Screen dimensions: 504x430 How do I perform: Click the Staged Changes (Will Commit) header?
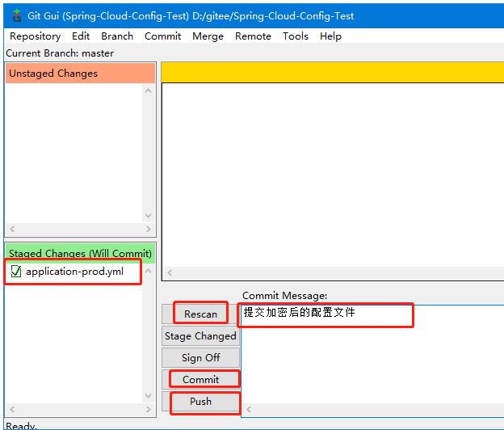[x=80, y=253]
